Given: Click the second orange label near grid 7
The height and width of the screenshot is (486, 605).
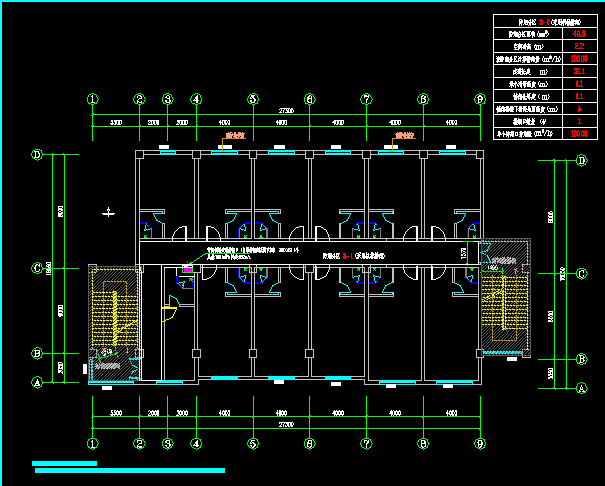Looking at the screenshot, I should [x=404, y=134].
